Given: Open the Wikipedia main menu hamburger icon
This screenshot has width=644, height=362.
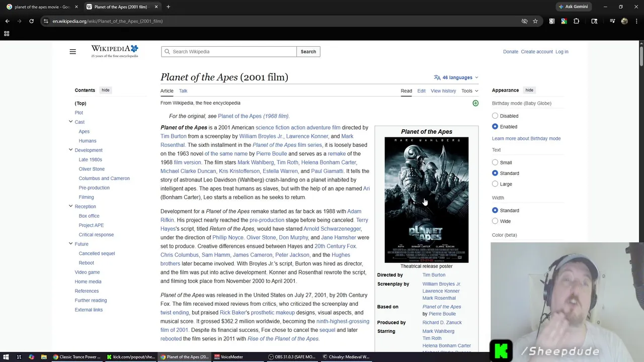Looking at the screenshot, I should coord(72,52).
